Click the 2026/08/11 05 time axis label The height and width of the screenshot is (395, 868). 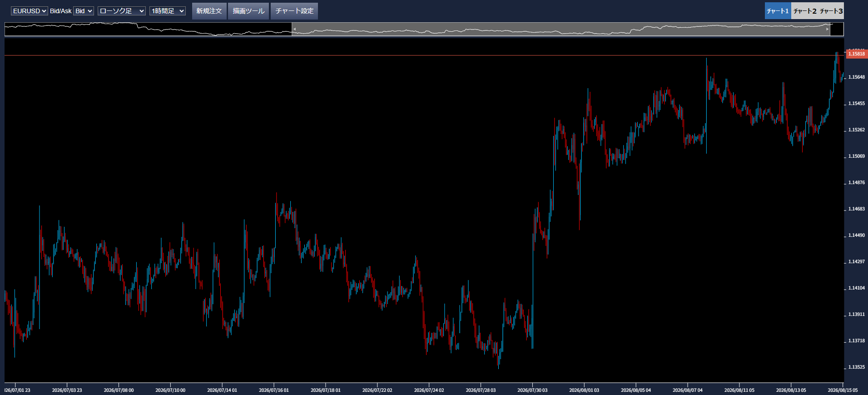coord(739,390)
